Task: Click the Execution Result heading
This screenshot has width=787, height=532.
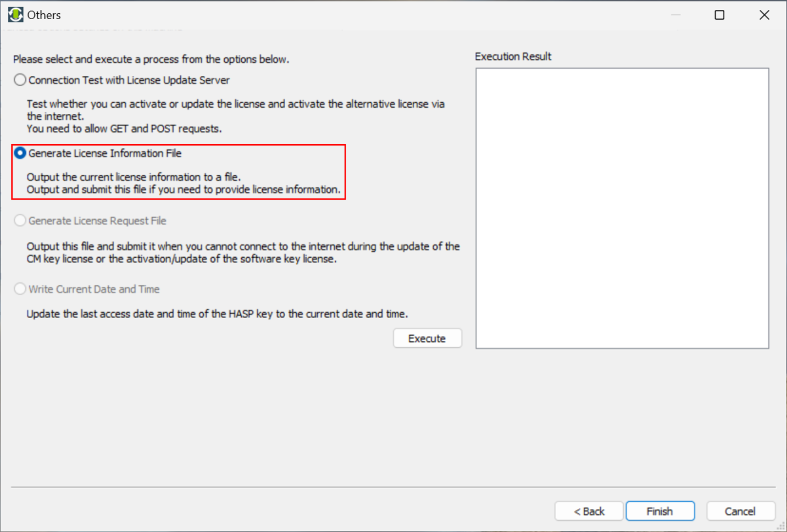Action: tap(513, 57)
